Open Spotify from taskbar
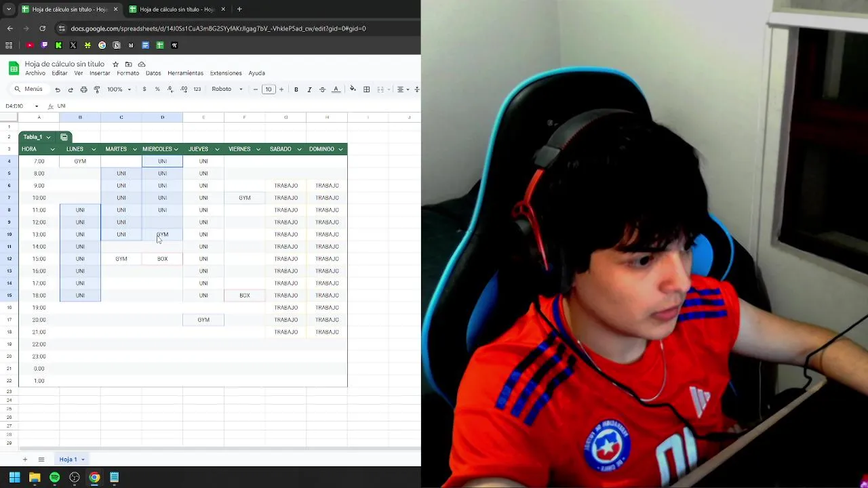This screenshot has width=868, height=488. pyautogui.click(x=54, y=477)
